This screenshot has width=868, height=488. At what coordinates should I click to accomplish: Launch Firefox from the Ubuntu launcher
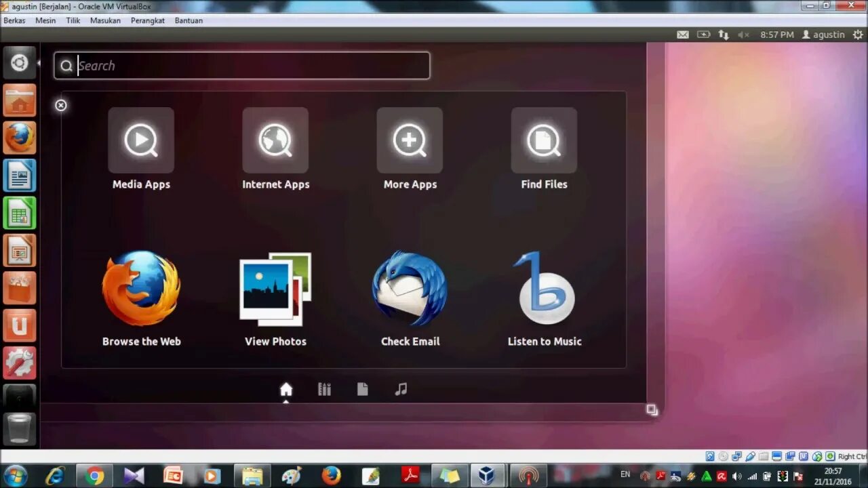(x=20, y=138)
